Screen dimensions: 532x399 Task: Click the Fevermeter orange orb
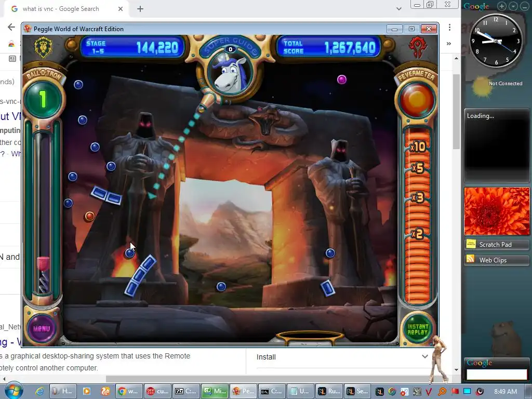tap(417, 100)
